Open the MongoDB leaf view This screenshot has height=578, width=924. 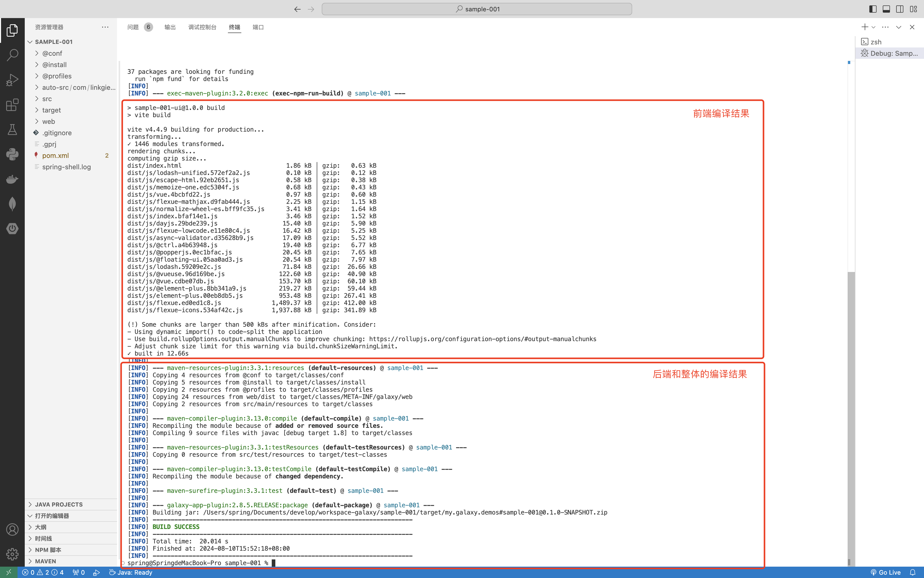coord(12,204)
